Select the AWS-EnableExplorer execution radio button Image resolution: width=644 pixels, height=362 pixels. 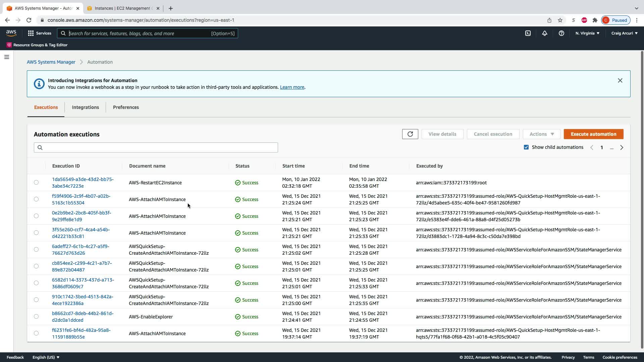(x=36, y=316)
